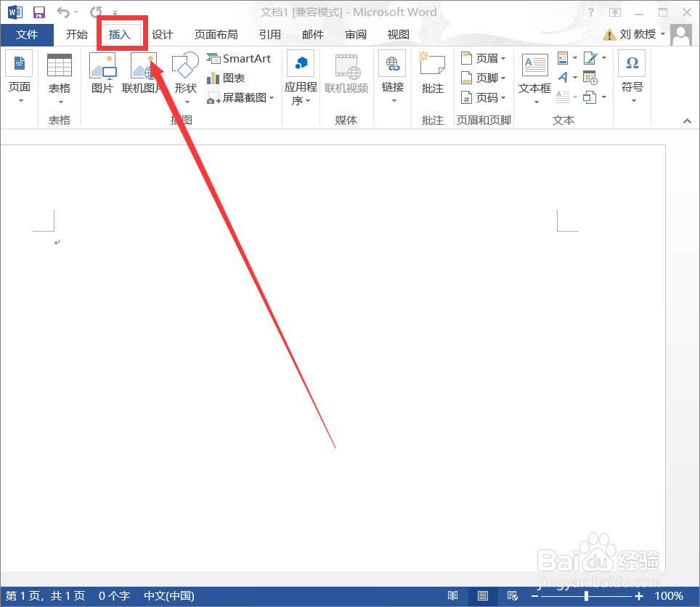The height and width of the screenshot is (607, 700).
Task: Switch to the 开始 ribbon tab
Action: coord(76,33)
